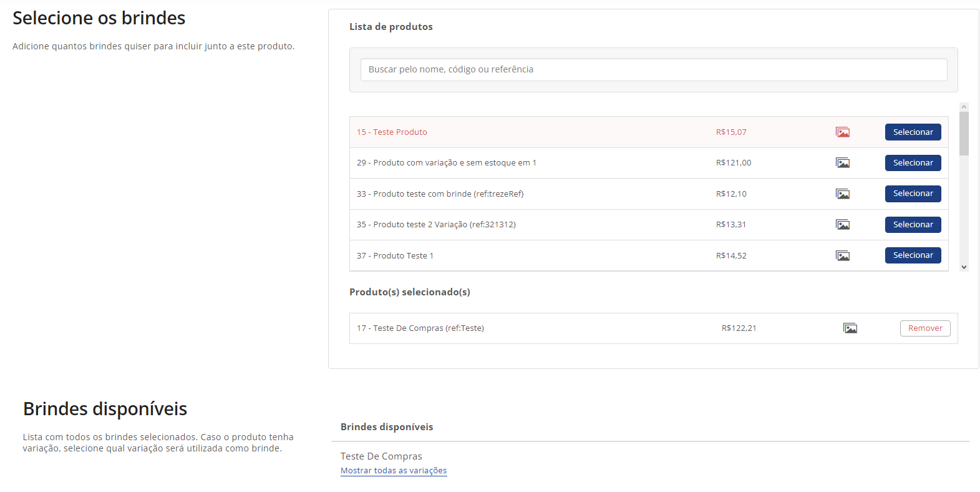Screen dimensions: 980x492
Task: View image icon for Produto com variação row
Action: coord(843,163)
